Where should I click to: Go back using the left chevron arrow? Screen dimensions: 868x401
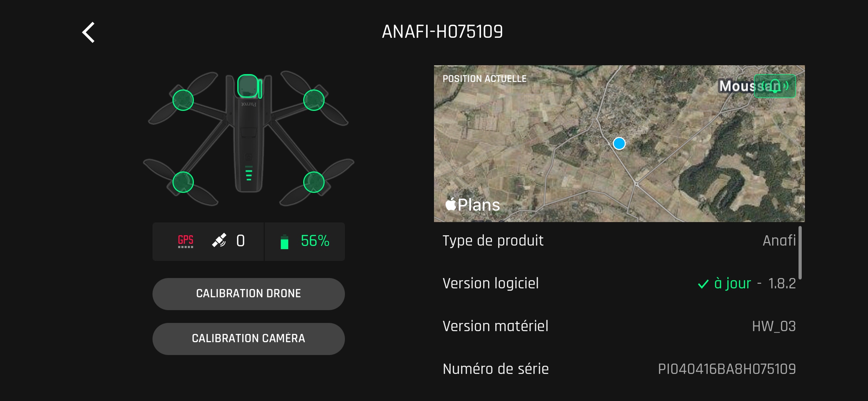88,32
